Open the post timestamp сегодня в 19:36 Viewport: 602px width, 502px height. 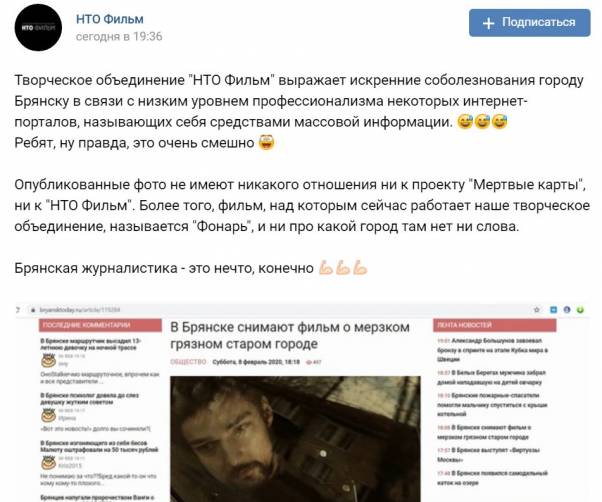(119, 36)
